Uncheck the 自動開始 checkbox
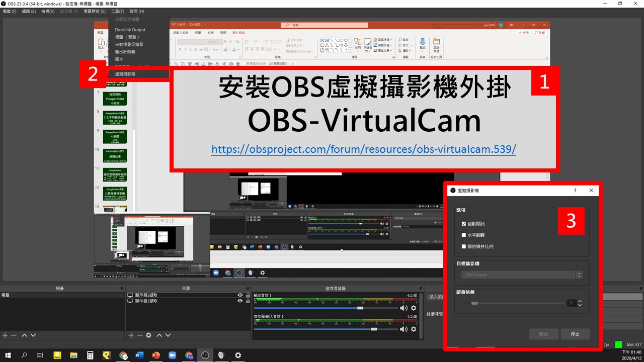This screenshot has height=362, width=644. pyautogui.click(x=464, y=224)
